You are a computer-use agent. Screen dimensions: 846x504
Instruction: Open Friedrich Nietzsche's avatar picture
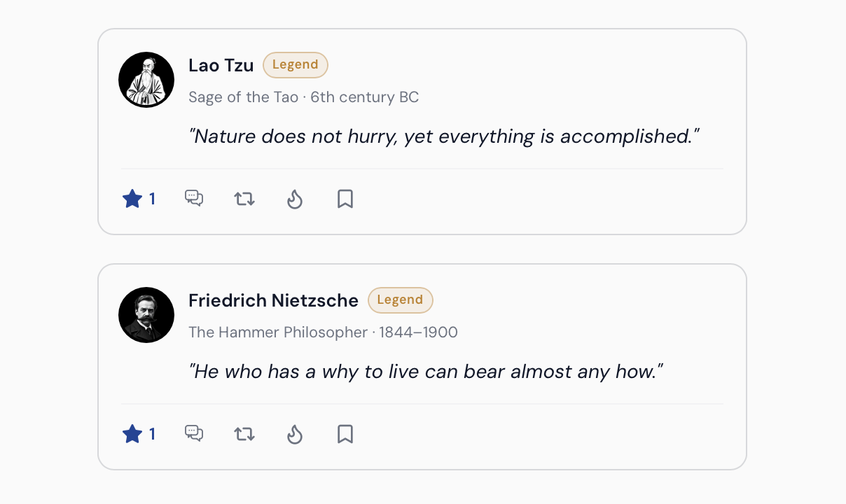tap(146, 315)
